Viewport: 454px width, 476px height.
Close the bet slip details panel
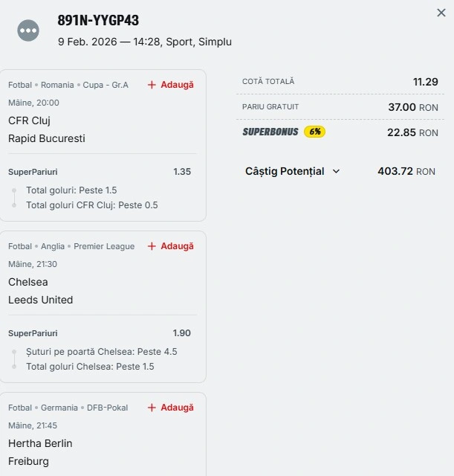tap(441, 13)
